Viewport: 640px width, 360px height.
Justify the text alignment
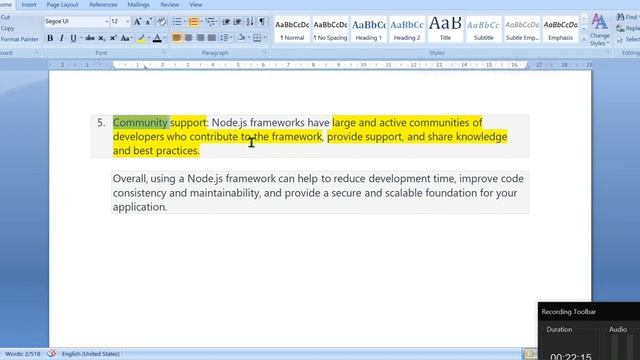(211, 38)
